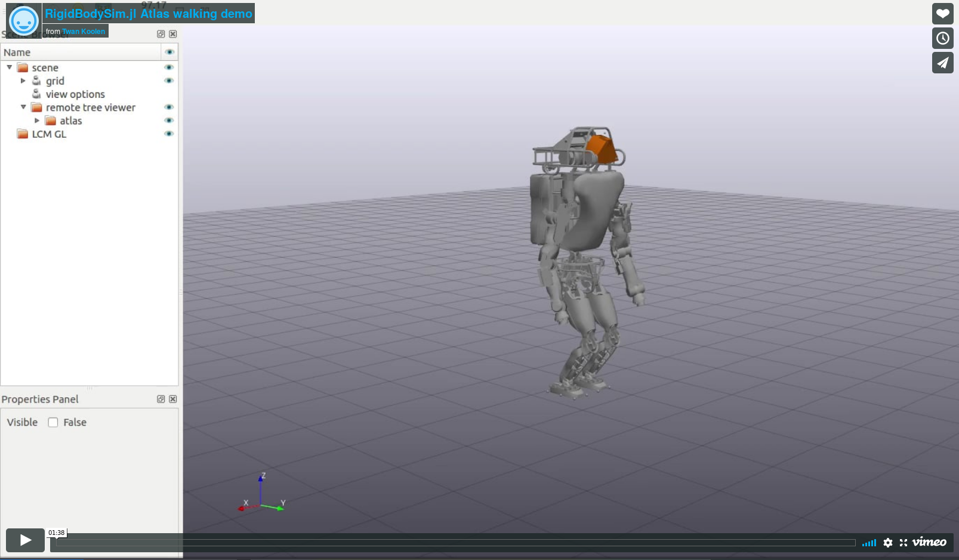Close the Scene Browser panel
959x560 pixels.
pos(173,34)
